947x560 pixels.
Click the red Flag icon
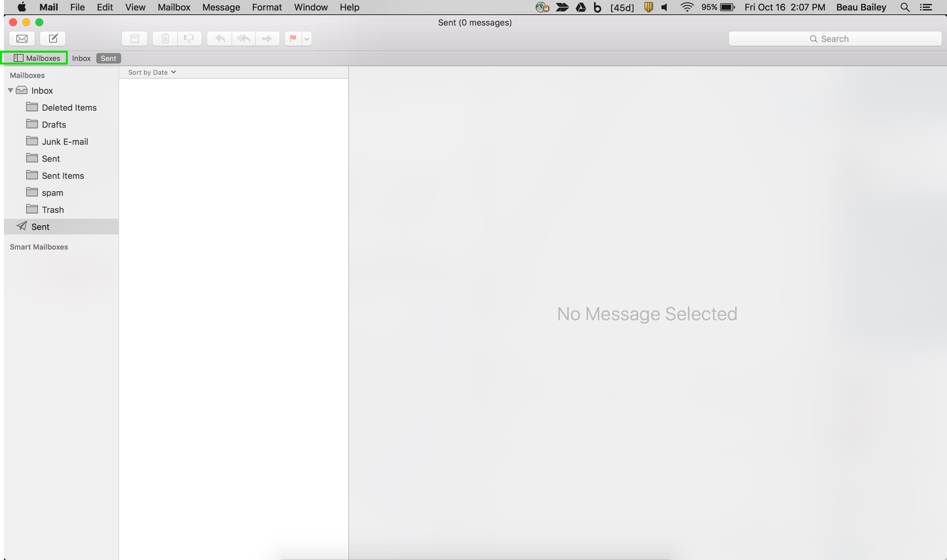[293, 39]
